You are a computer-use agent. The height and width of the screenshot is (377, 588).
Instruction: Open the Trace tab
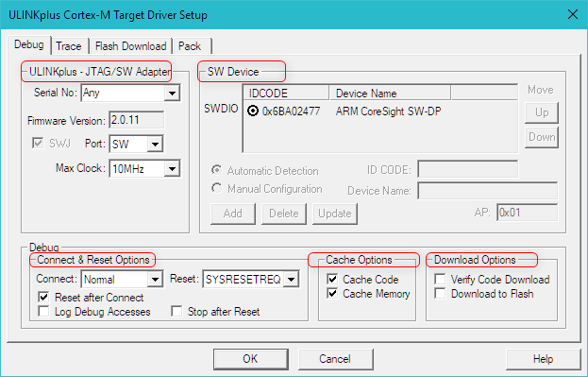[69, 46]
